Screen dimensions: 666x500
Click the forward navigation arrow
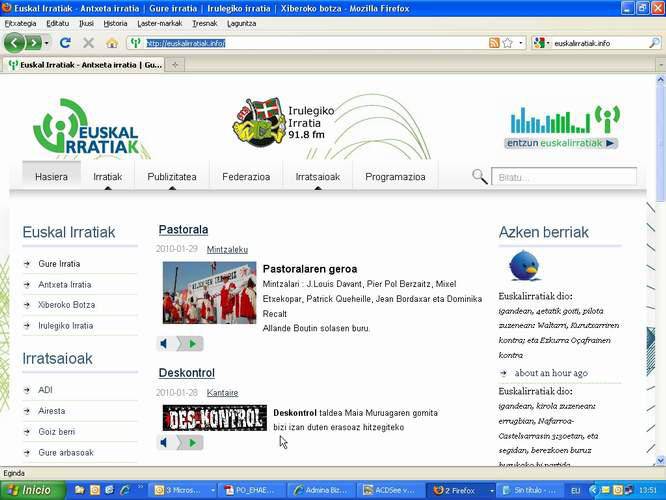[x=34, y=43]
